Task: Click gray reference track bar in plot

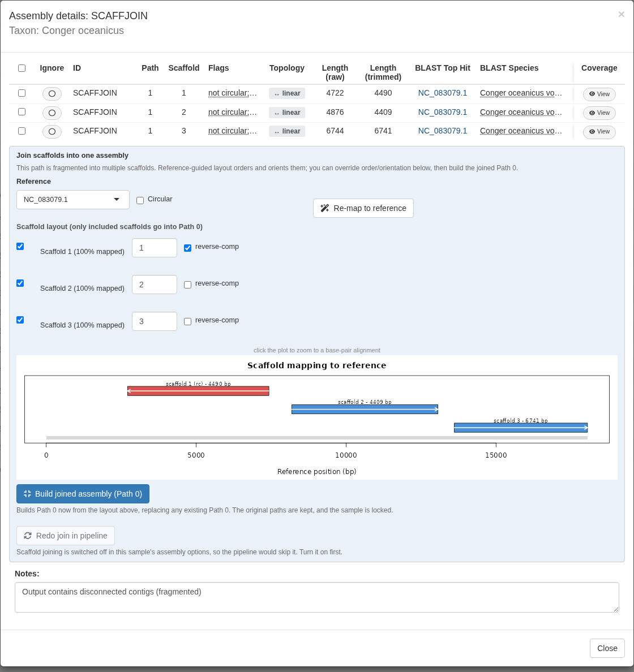Action: [x=317, y=438]
